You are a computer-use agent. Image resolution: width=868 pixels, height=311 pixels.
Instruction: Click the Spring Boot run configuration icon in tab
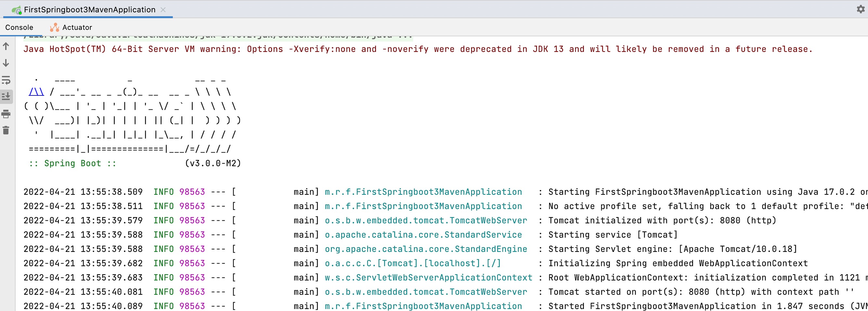tap(16, 10)
